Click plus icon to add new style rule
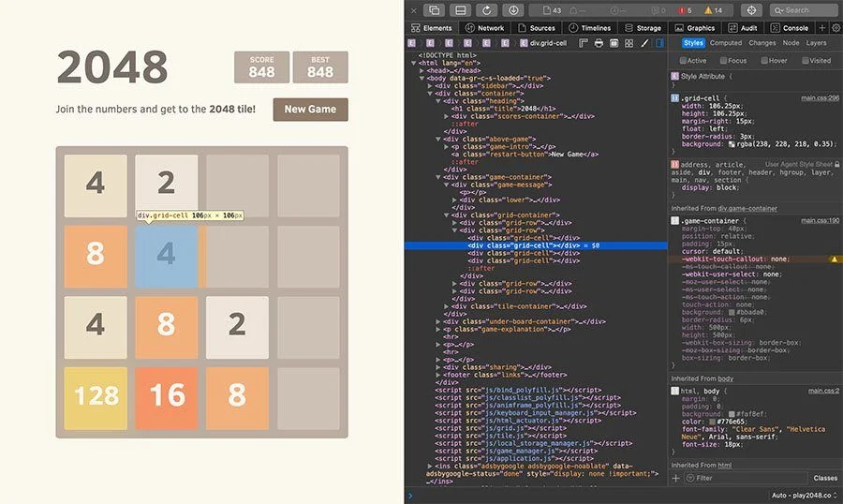Image resolution: width=843 pixels, height=504 pixels. (x=675, y=478)
